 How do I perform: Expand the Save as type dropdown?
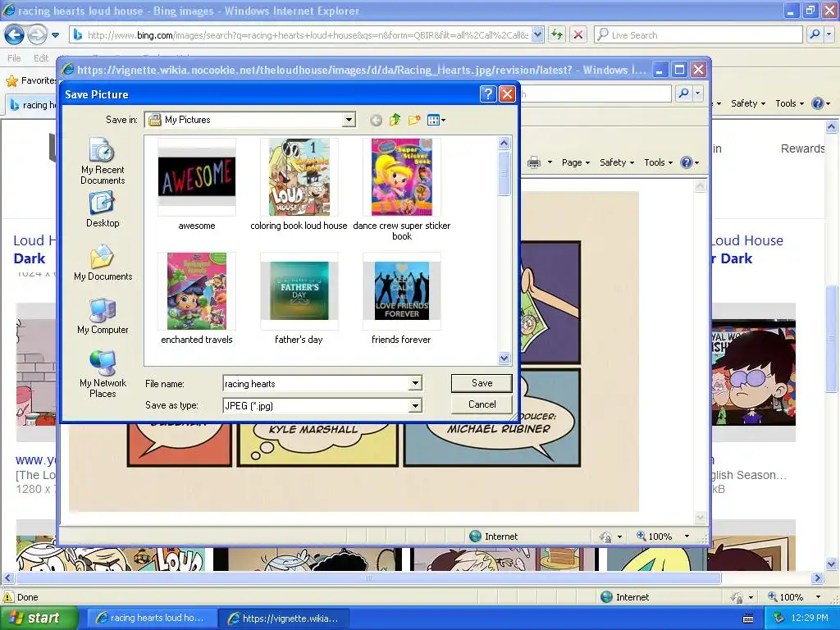pyautogui.click(x=415, y=405)
